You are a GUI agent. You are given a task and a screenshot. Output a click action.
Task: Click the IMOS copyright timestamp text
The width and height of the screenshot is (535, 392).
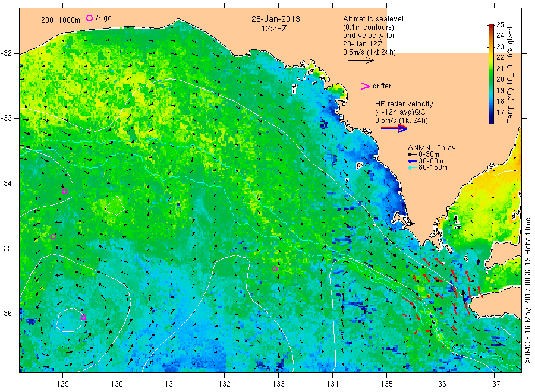click(x=527, y=290)
